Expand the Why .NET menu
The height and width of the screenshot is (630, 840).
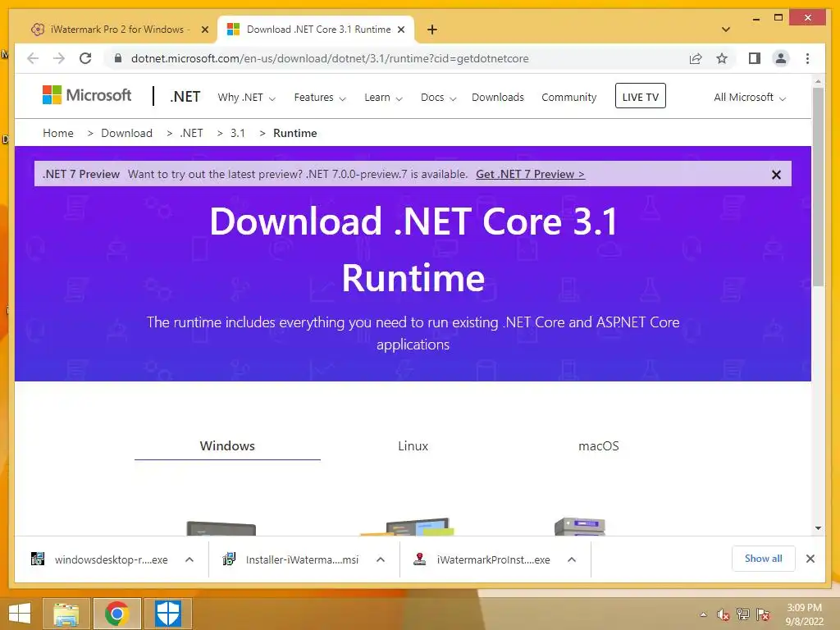pyautogui.click(x=246, y=98)
